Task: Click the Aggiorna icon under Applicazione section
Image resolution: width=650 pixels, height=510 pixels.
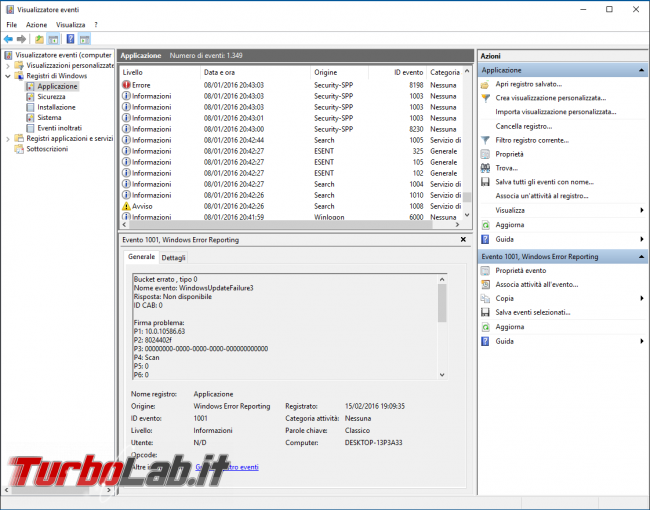Action: pos(485,225)
